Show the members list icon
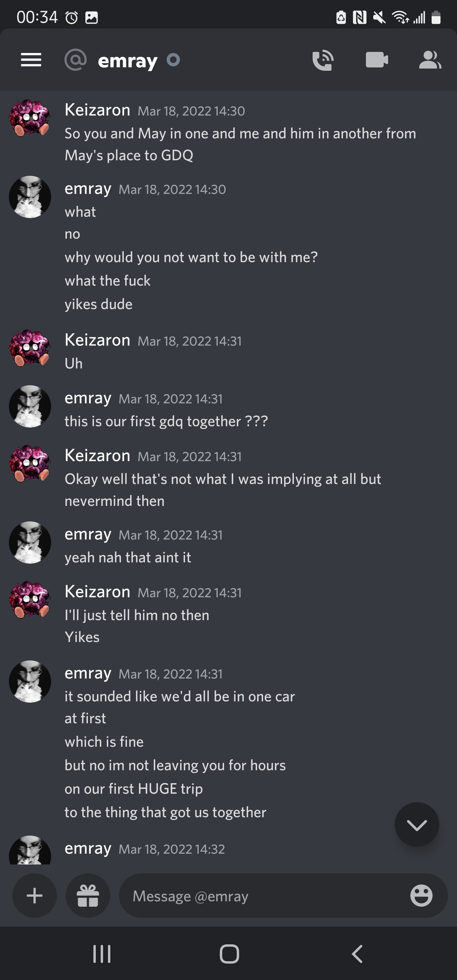457x980 pixels. point(430,60)
